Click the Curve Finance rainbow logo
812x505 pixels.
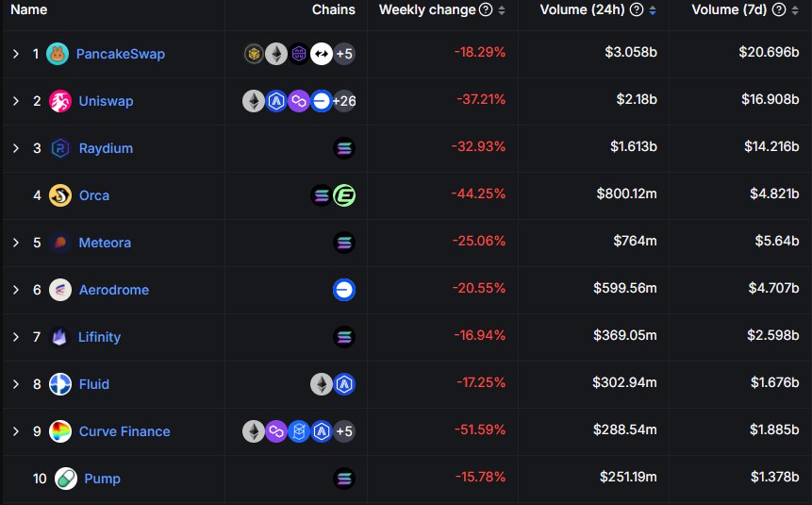coord(60,431)
